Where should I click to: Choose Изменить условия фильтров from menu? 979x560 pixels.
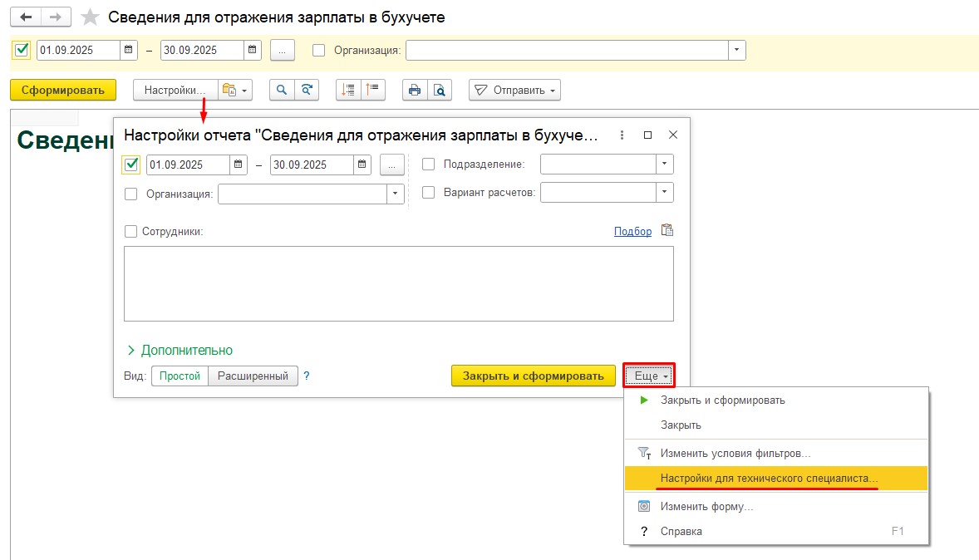pyautogui.click(x=735, y=454)
